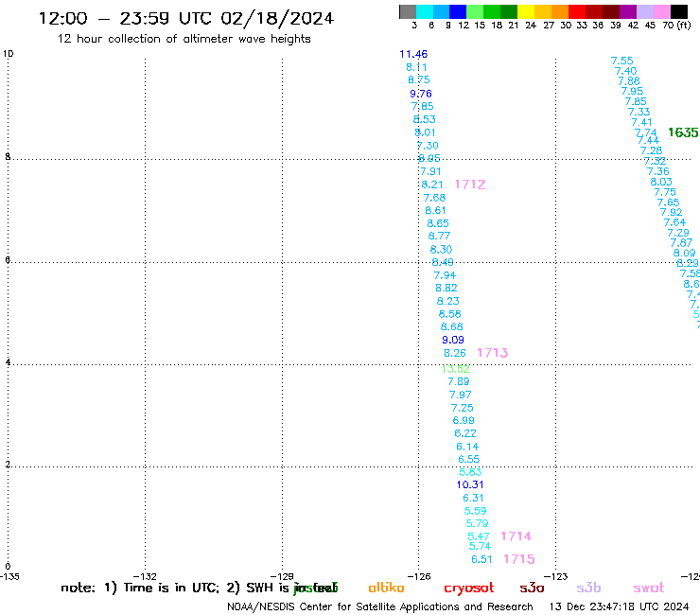Click the black swatch ending the color scale
Screen dimensions: 700x615
tap(678, 11)
